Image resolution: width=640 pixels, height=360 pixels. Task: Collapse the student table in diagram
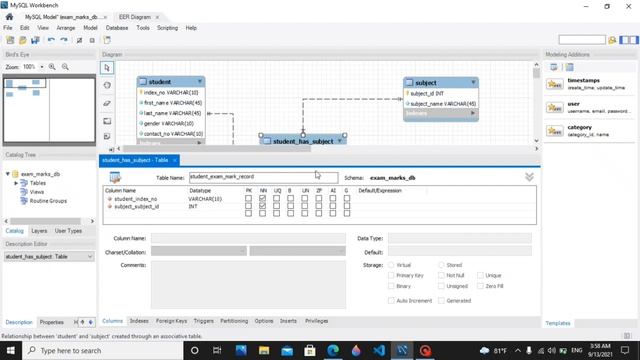(x=200, y=82)
